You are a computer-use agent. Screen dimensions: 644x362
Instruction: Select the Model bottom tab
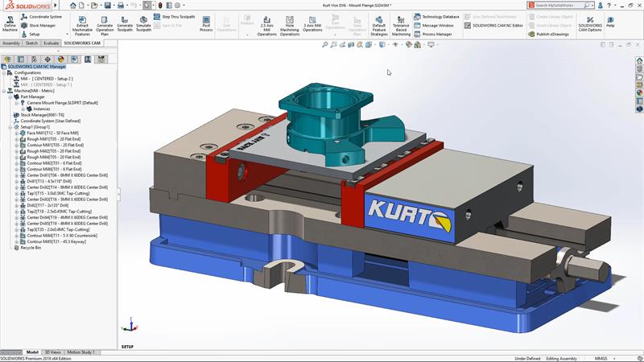pyautogui.click(x=32, y=352)
